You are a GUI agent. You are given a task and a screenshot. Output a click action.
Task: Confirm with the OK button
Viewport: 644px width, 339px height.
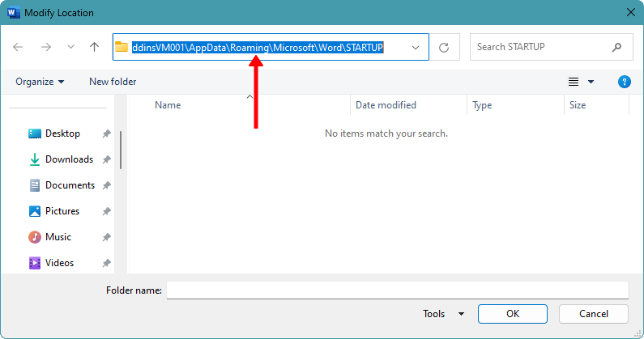[512, 314]
